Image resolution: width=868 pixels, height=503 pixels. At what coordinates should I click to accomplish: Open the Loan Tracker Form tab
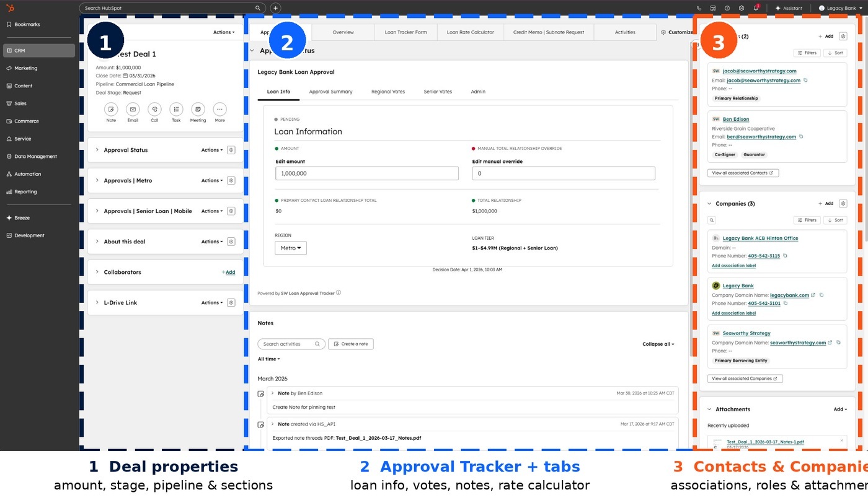click(x=405, y=32)
